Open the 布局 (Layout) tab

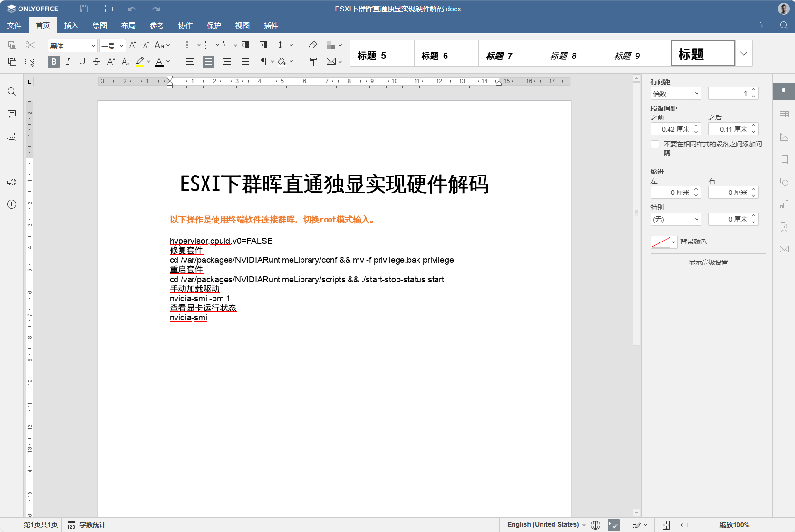click(x=128, y=26)
